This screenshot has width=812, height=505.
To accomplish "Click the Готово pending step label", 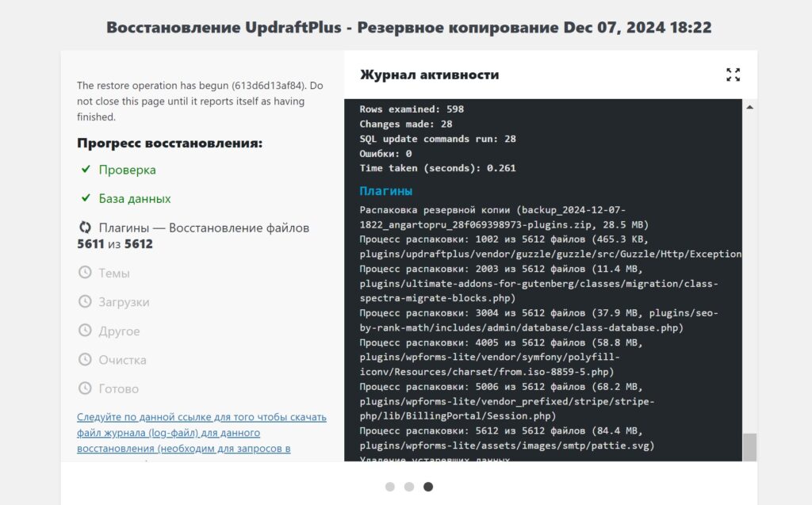I will tap(119, 389).
